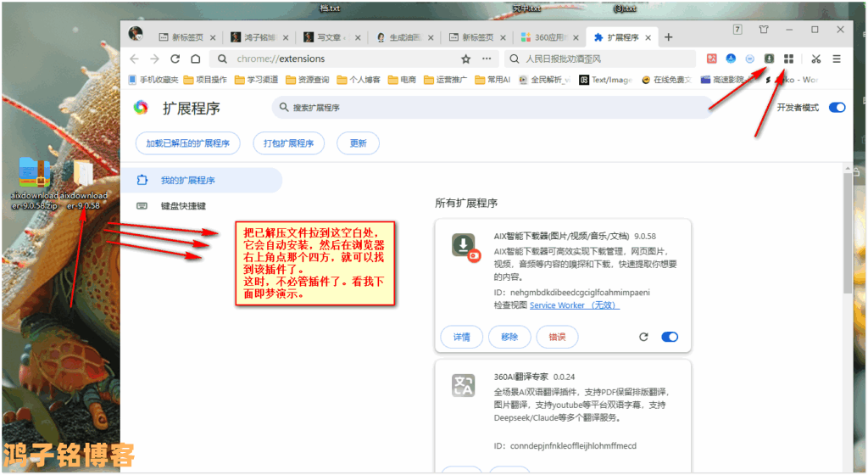Click the 加载已解压的扩展程序 button
The width and height of the screenshot is (868, 475).
pos(187,143)
